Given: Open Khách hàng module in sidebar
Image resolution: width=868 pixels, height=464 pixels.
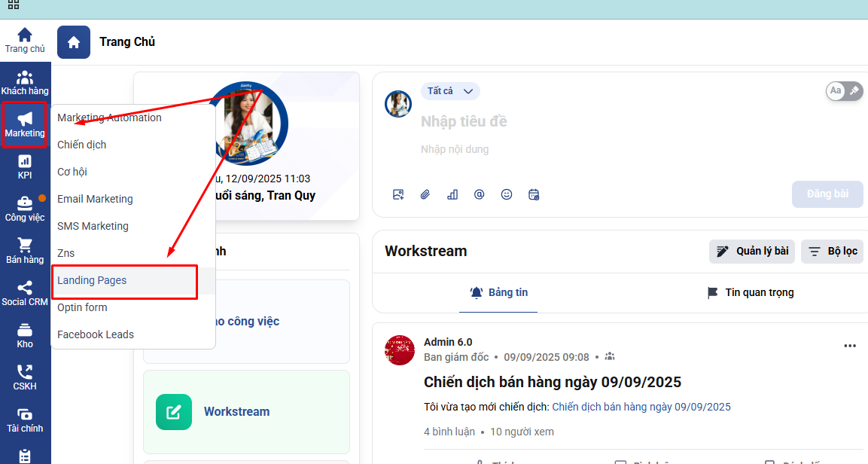Looking at the screenshot, I should [25, 83].
